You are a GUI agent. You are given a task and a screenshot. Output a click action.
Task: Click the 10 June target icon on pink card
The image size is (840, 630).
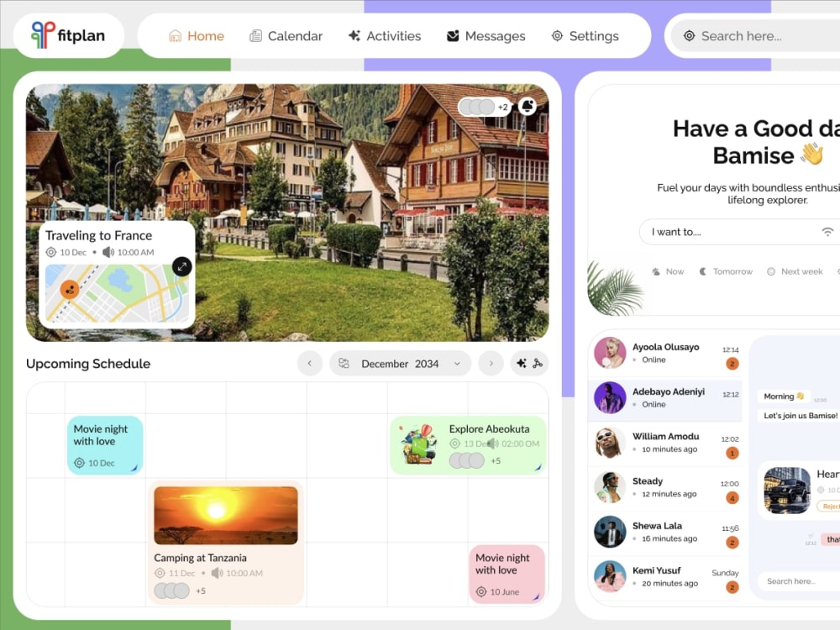click(x=481, y=591)
